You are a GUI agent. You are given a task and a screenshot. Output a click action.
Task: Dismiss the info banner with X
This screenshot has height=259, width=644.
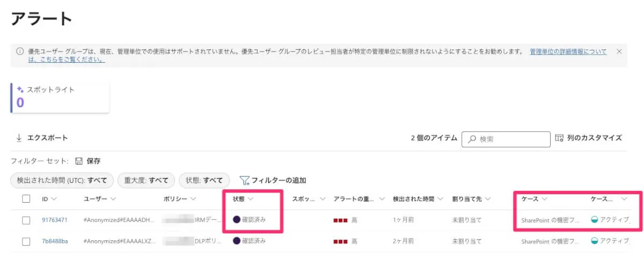(x=619, y=51)
